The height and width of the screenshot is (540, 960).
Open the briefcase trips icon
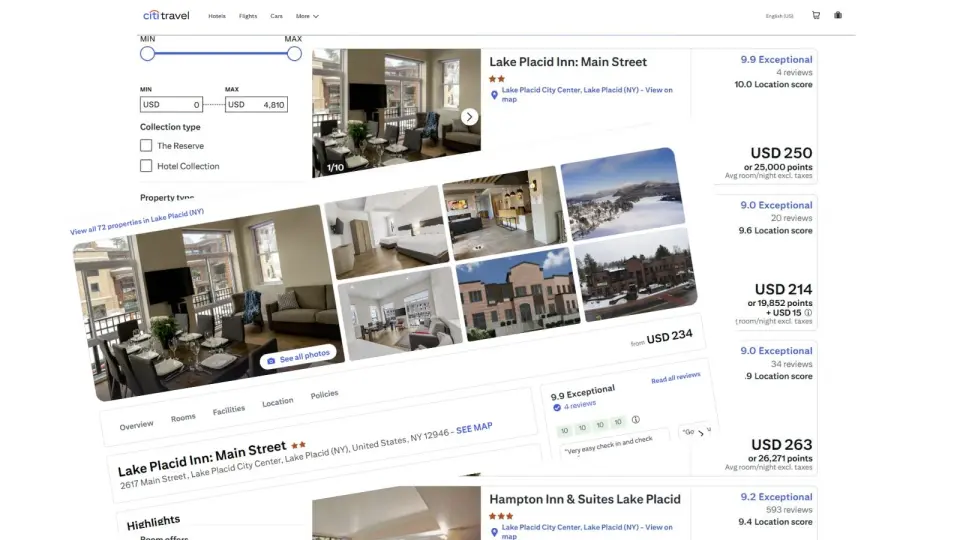pos(838,15)
